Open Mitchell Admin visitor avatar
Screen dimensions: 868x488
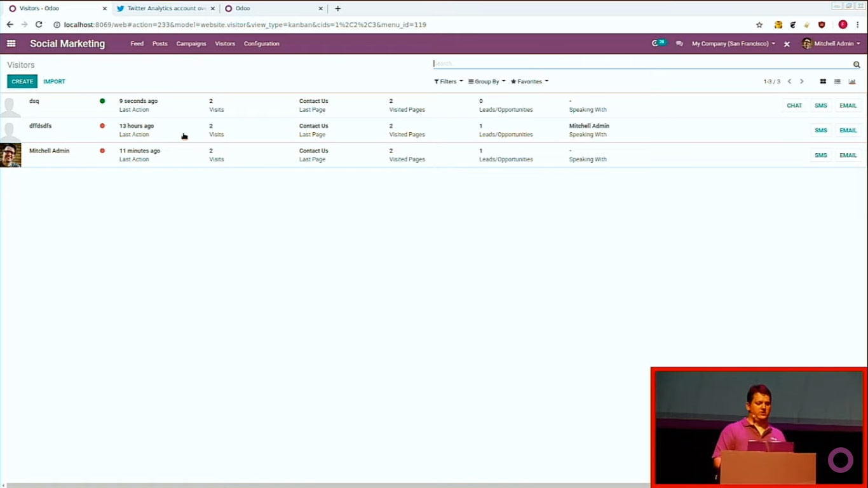(x=10, y=155)
